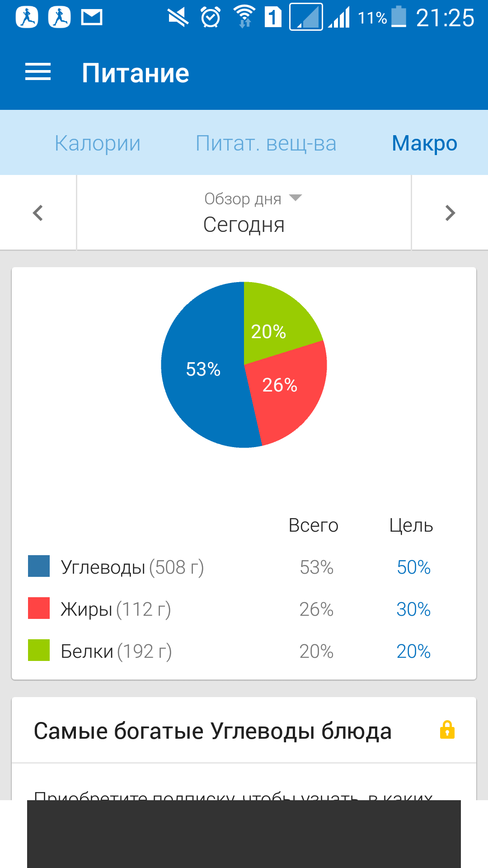This screenshot has height=868, width=488.
Task: Switch to the Калории tab
Action: [98, 143]
